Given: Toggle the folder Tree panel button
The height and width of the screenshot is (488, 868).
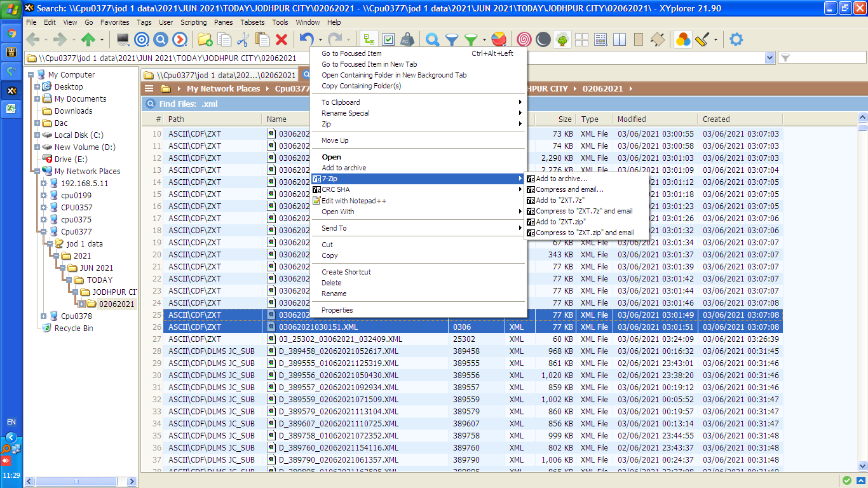Looking at the screenshot, I should click(562, 40).
